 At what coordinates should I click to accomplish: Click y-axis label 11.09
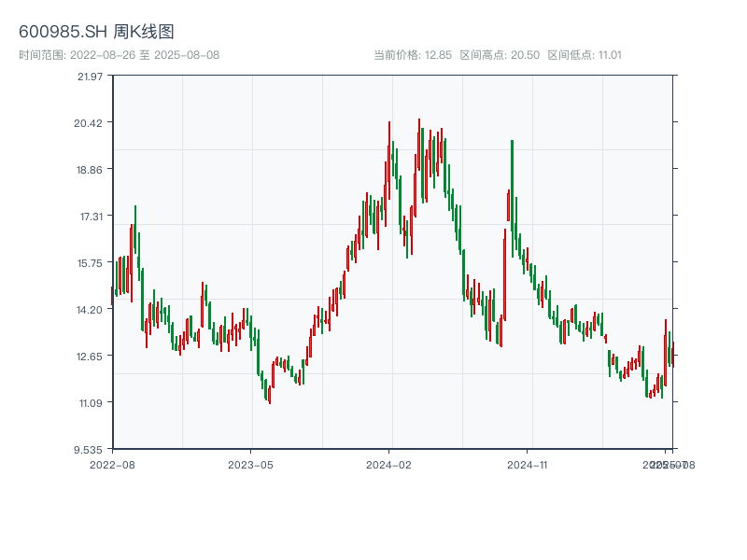click(91, 403)
